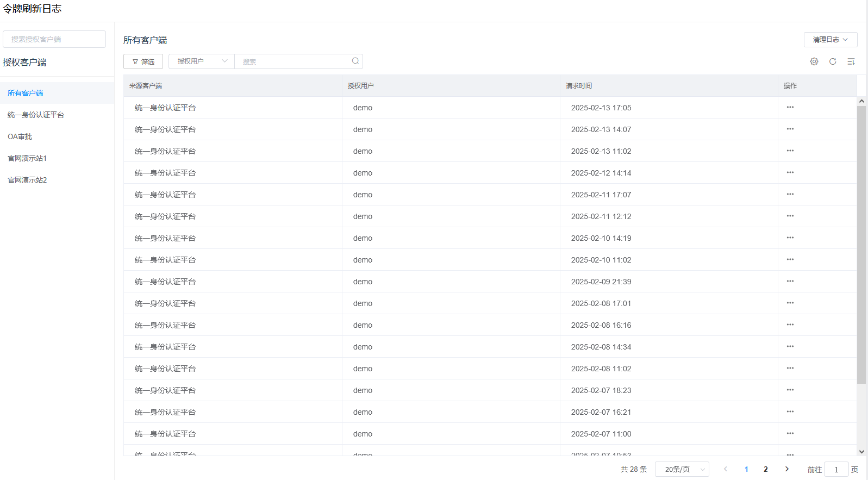Open table settings gear icon
The height and width of the screenshot is (480, 868).
tap(814, 61)
